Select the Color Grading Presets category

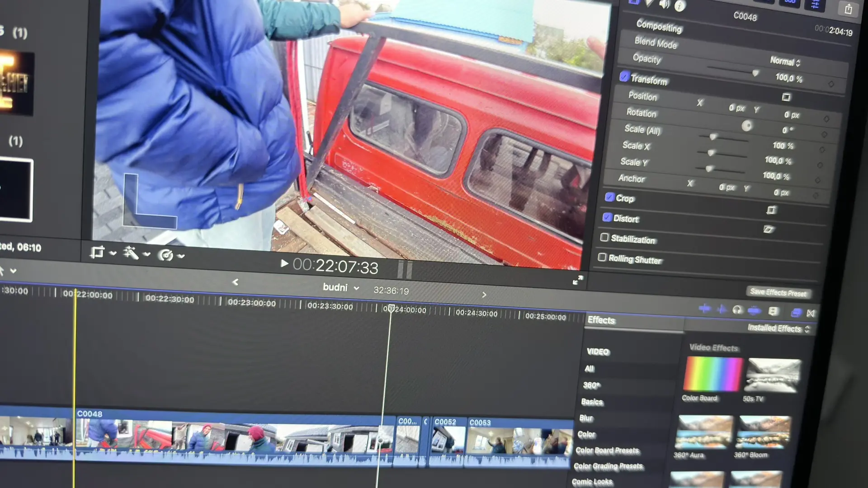point(608,466)
